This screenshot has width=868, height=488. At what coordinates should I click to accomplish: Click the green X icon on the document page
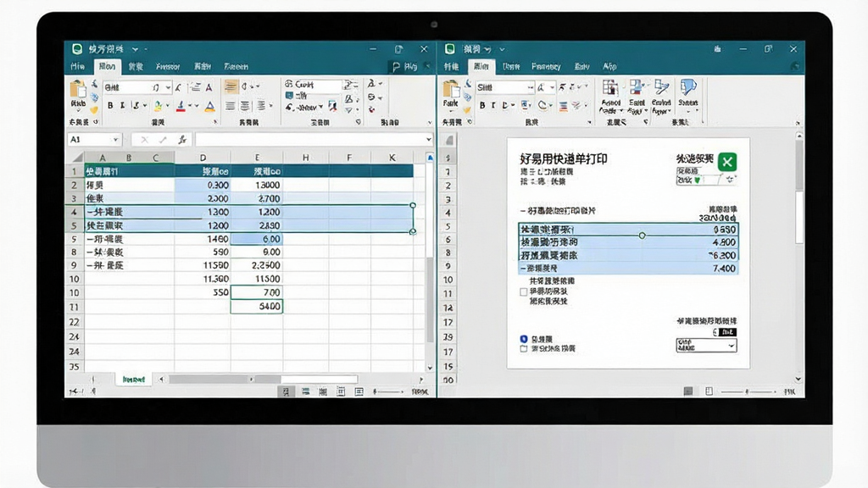point(726,162)
